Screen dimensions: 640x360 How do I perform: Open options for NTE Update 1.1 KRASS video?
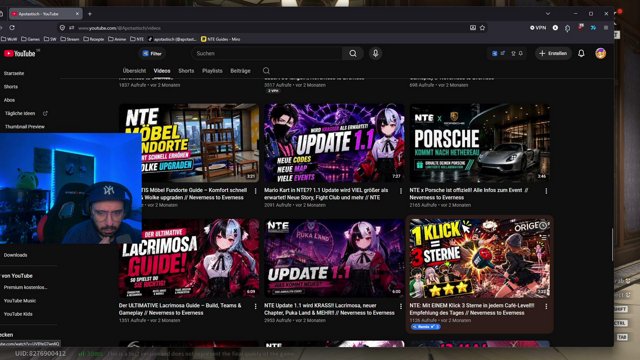pos(401,306)
